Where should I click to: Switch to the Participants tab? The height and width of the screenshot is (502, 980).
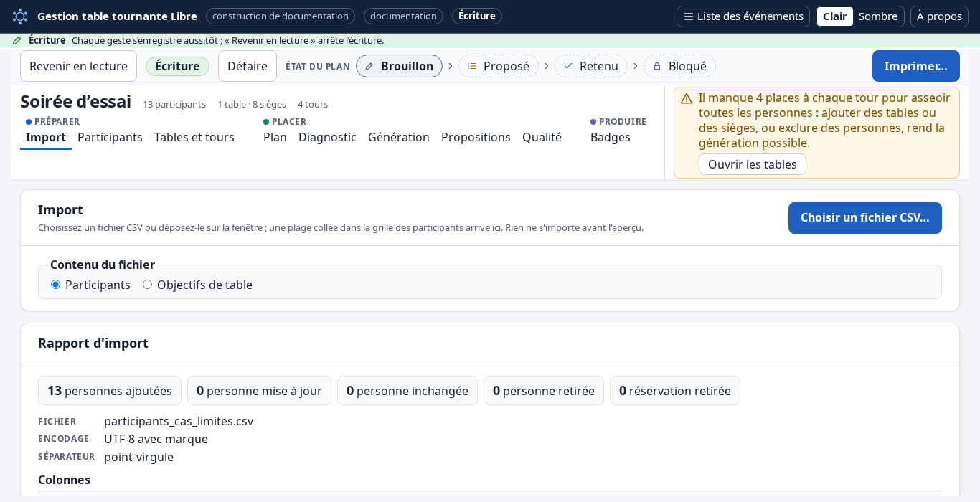(110, 137)
